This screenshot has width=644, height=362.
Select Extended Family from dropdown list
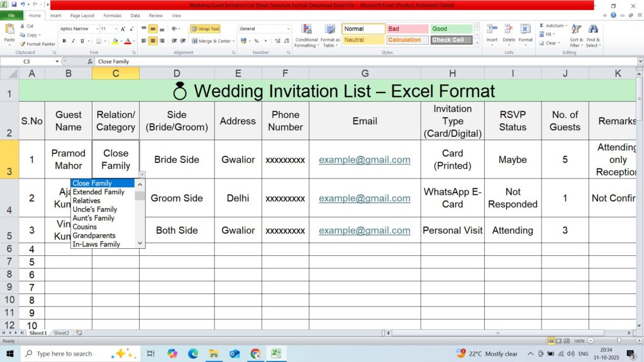tap(98, 192)
